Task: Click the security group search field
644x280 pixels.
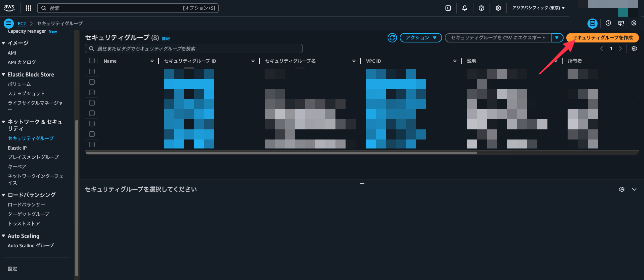Action: coord(194,49)
